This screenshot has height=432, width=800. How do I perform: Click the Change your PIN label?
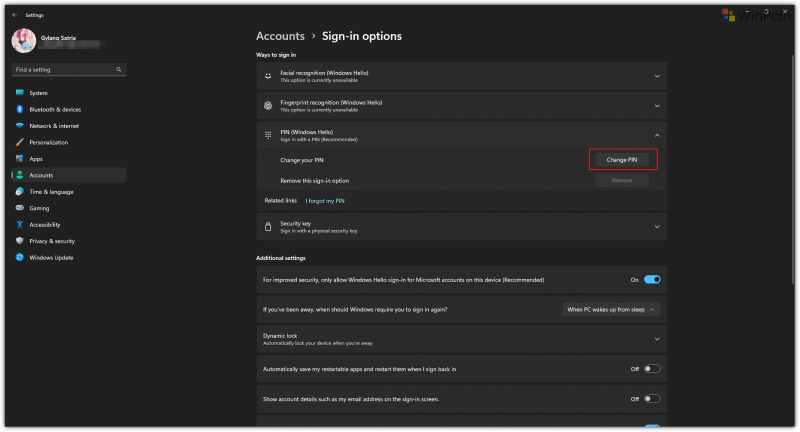click(x=302, y=160)
